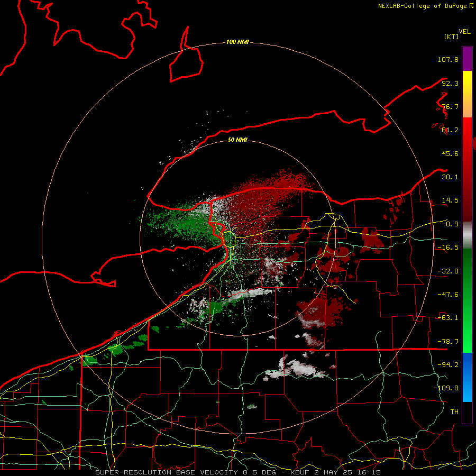Select the 107.8 scale value

[448, 59]
